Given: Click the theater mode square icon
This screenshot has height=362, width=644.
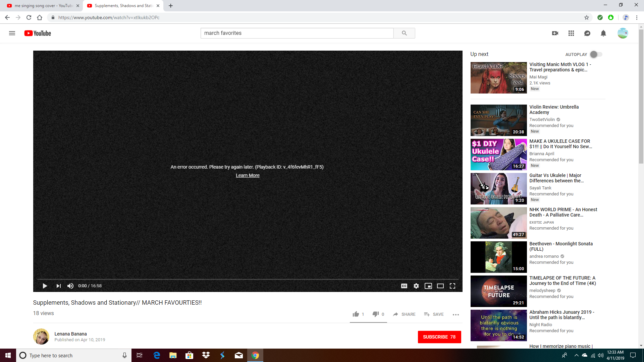Looking at the screenshot, I should point(440,286).
